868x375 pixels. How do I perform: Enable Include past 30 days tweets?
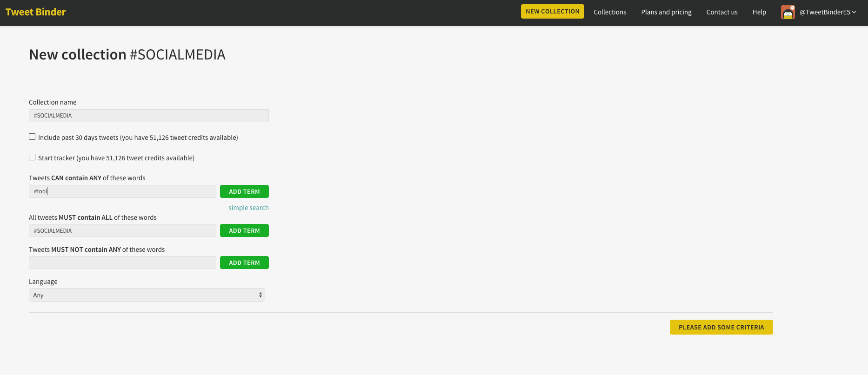(x=32, y=137)
